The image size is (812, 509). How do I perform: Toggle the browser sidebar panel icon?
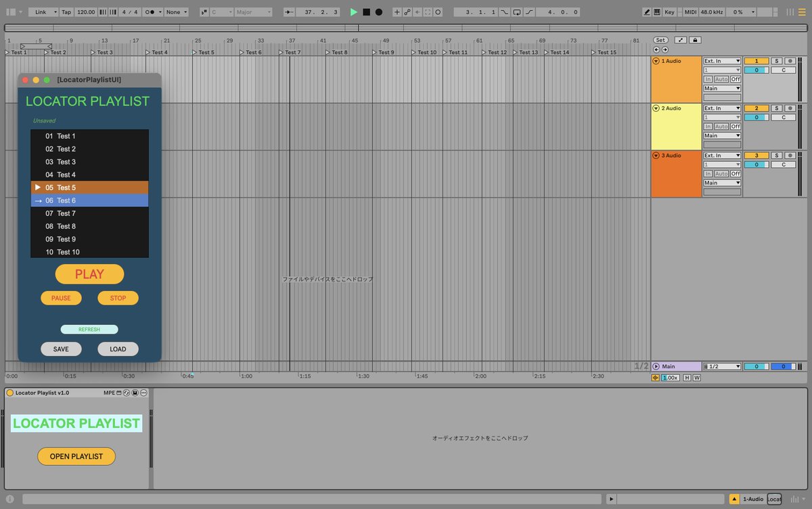point(10,12)
